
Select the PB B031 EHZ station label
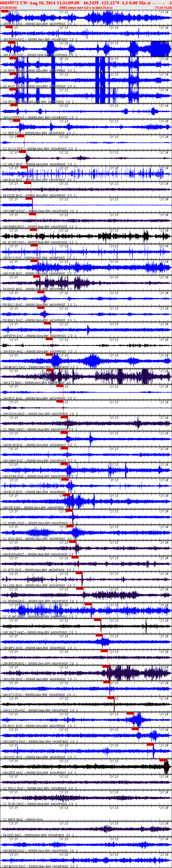39,726
